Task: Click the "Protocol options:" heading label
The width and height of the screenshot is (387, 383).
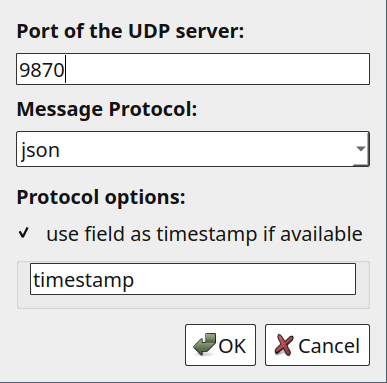Action: pyautogui.click(x=101, y=197)
